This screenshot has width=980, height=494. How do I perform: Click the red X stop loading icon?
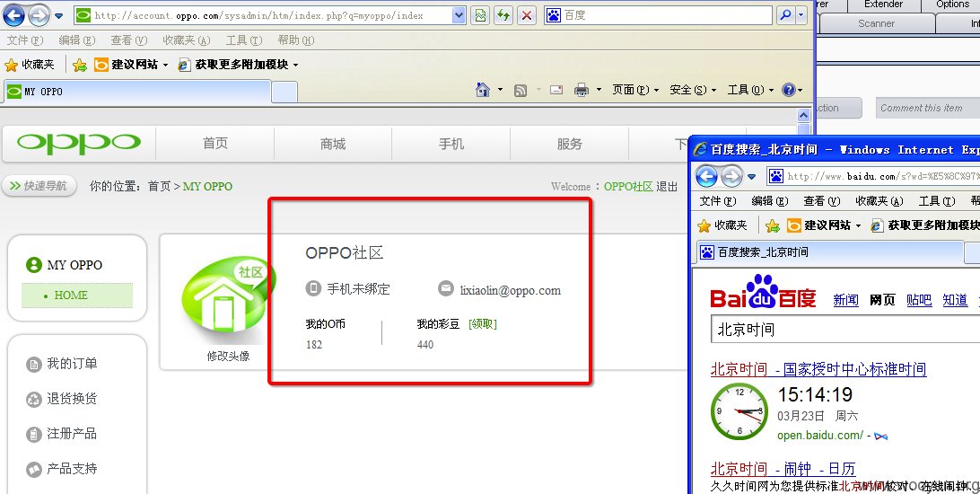pos(527,15)
